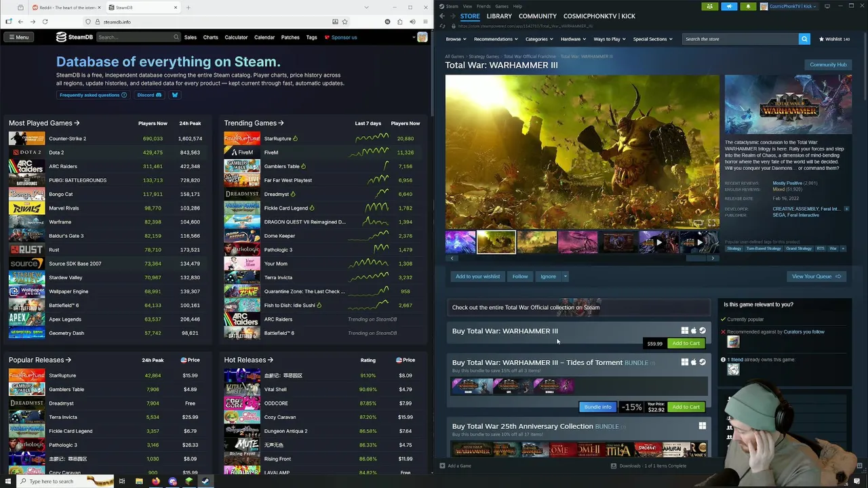Open the CosmicPhonkTV account dropdown
The height and width of the screenshot is (488, 868).
click(x=788, y=6)
